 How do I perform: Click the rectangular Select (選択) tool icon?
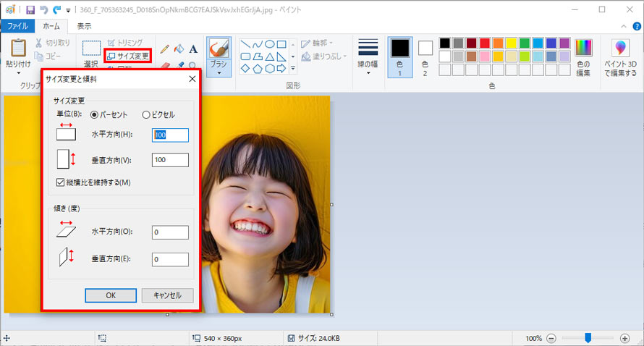91,48
